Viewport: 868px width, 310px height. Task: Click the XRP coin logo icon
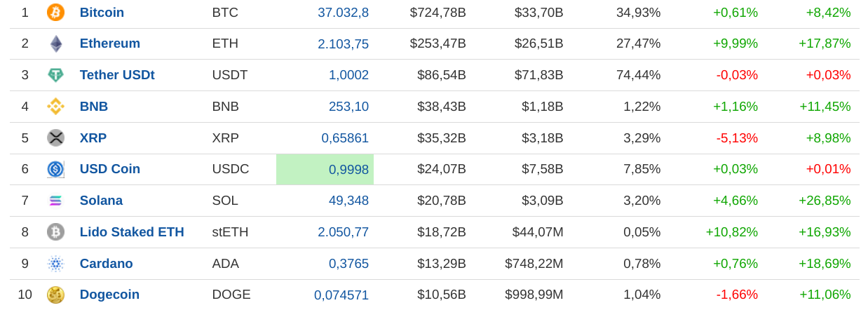click(x=55, y=138)
